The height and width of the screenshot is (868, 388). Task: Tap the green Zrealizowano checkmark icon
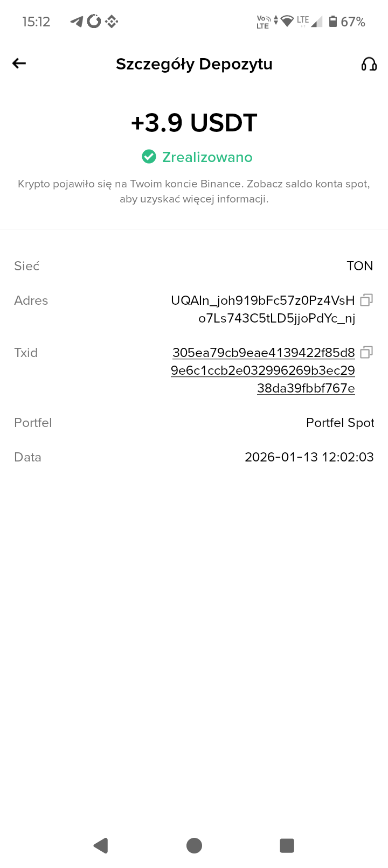tap(149, 157)
